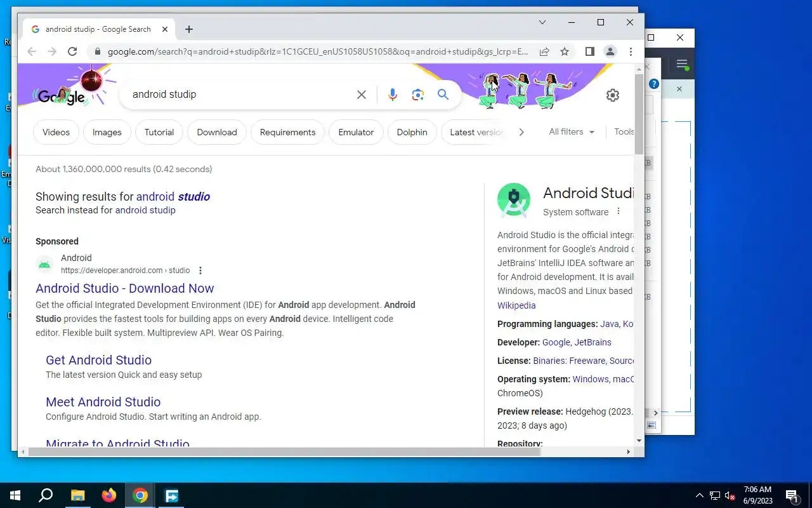Open ad options for Android sponsored result
Viewport: 812px width, 508px height.
(200, 271)
